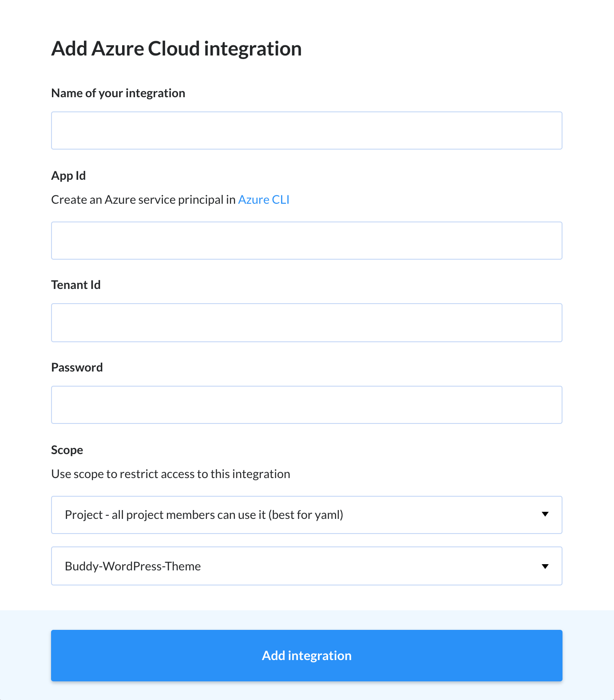
Task: Click the 'Scope' section label
Action: point(67,450)
